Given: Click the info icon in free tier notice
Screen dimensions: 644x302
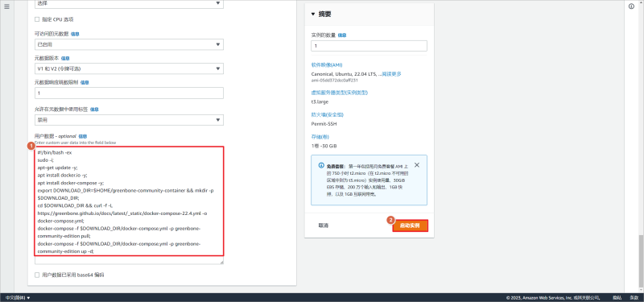Looking at the screenshot, I should pyautogui.click(x=321, y=165).
